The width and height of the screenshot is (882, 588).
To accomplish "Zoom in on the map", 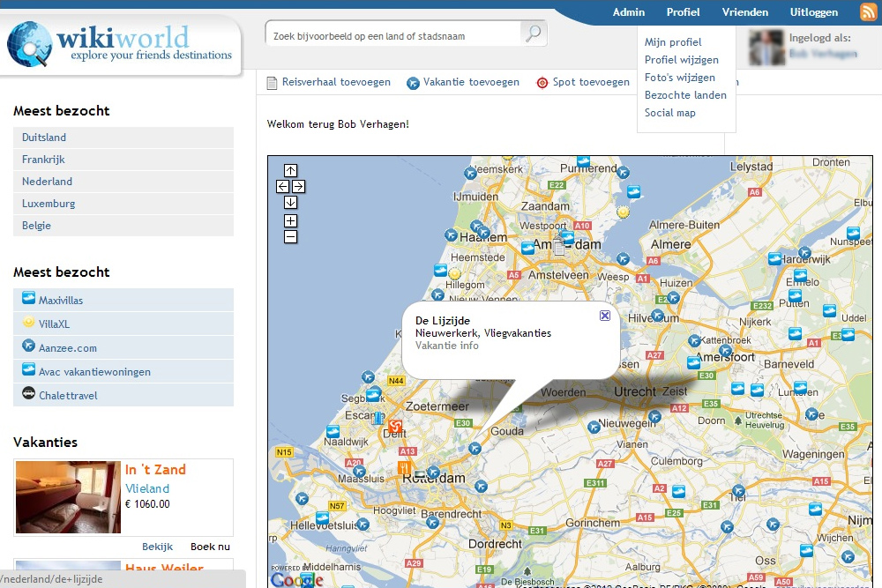I will point(290,220).
